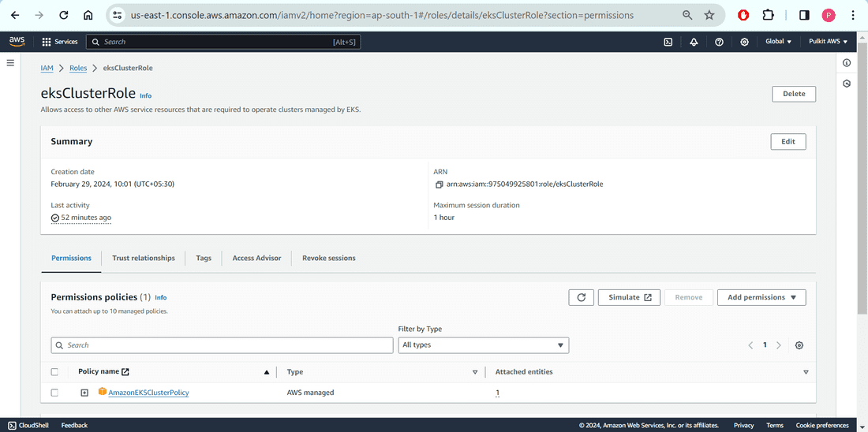This screenshot has height=432, width=868.
Task: Click the Edit summary button
Action: pyautogui.click(x=788, y=142)
